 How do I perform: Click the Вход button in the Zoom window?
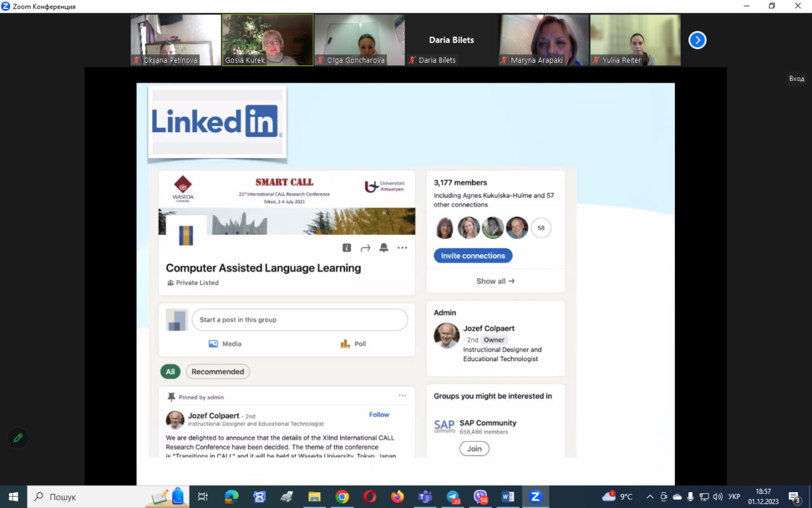[x=797, y=79]
